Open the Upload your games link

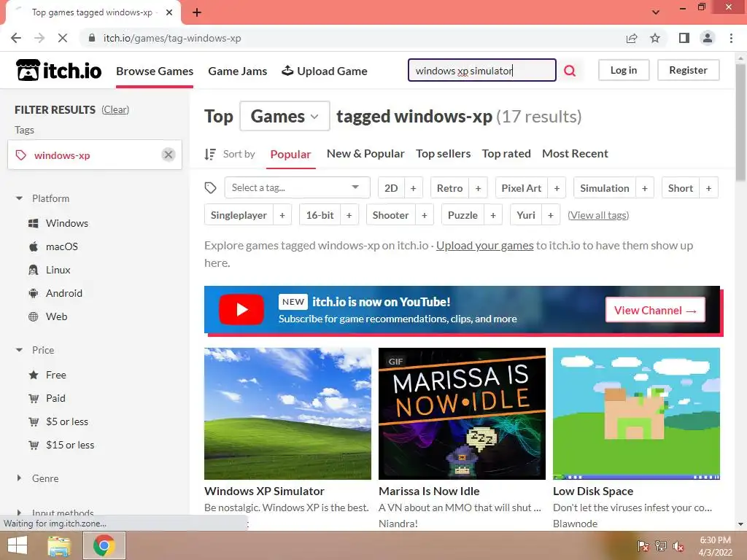(x=484, y=246)
